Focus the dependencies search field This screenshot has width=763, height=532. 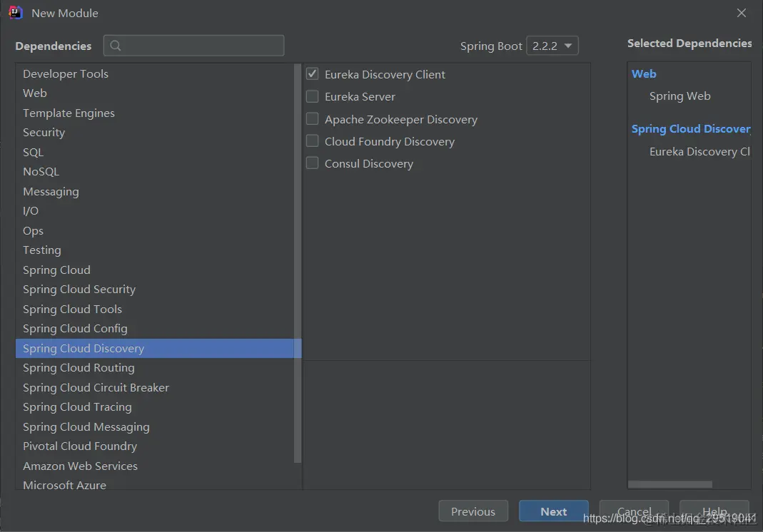tap(193, 46)
